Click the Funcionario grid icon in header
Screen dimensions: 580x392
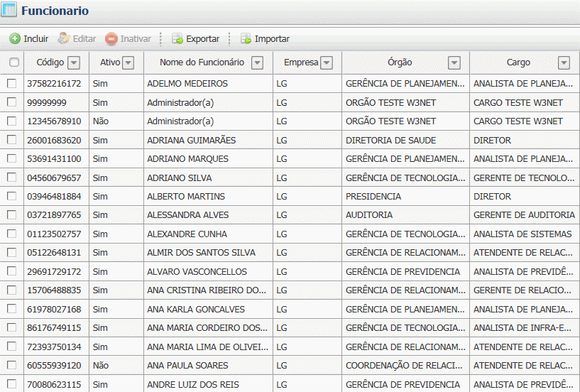tap(10, 11)
